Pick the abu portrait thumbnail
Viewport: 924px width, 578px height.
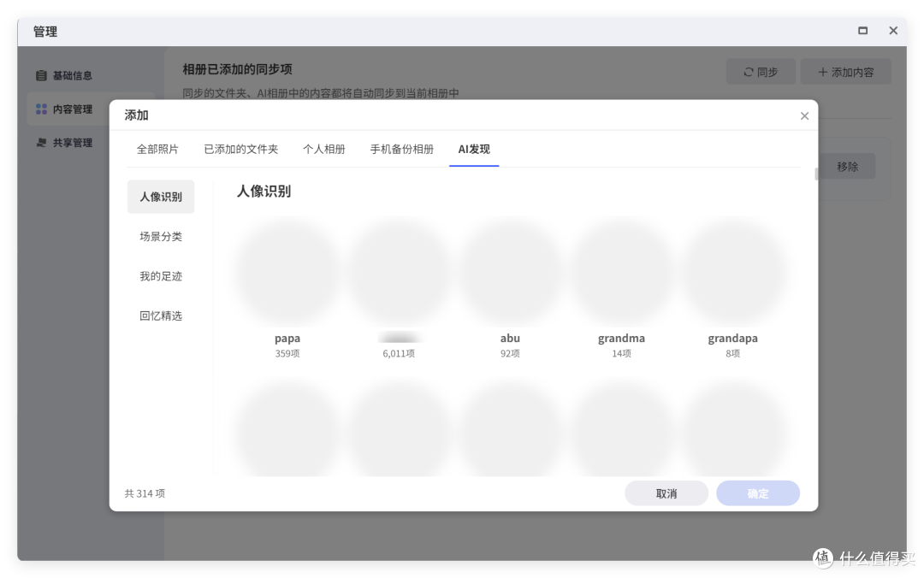510,270
